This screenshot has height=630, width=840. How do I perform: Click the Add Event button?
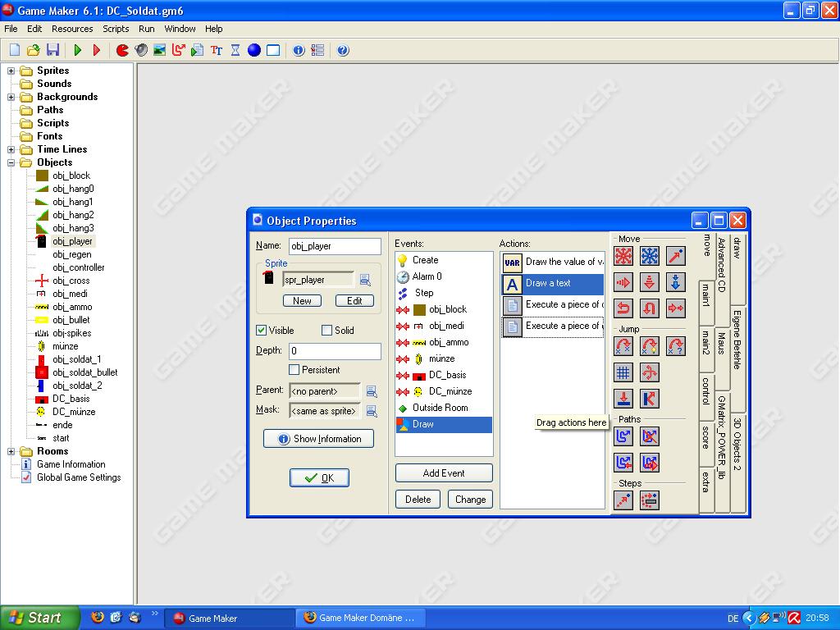pos(444,473)
